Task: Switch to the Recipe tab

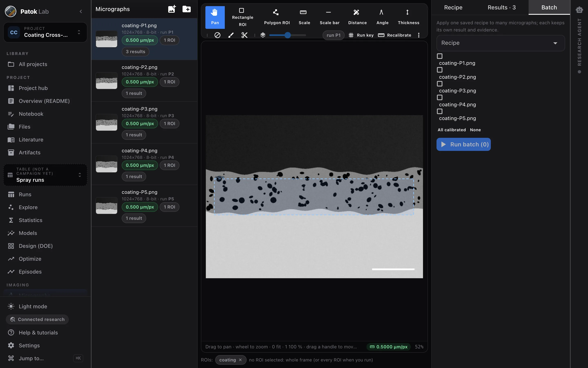Action: 453,8
